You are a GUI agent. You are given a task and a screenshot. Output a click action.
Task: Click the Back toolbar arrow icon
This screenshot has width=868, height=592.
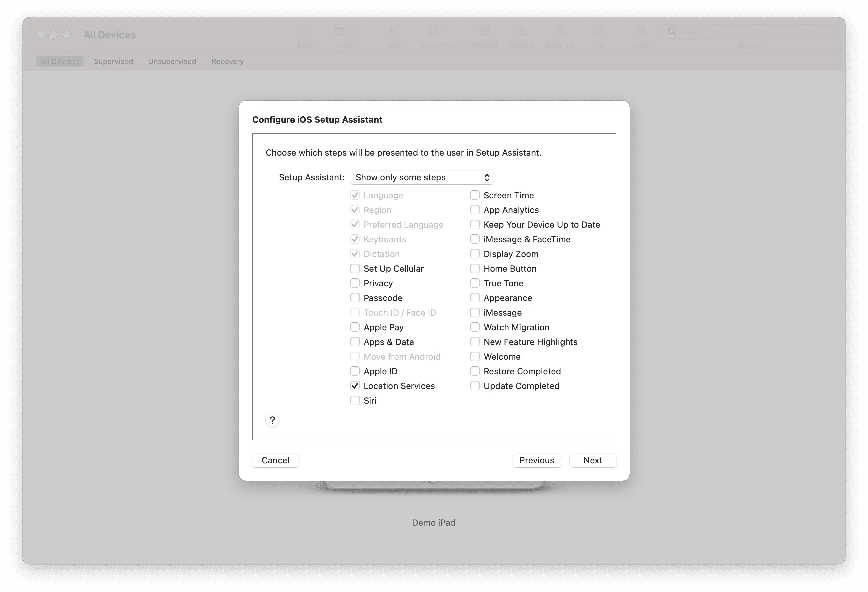point(305,32)
